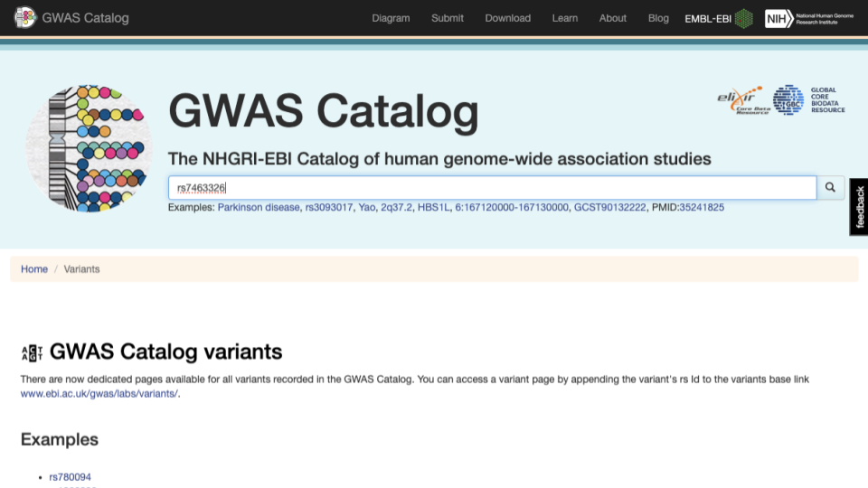Click the Examples heading
868x488 pixels.
pos(60,439)
